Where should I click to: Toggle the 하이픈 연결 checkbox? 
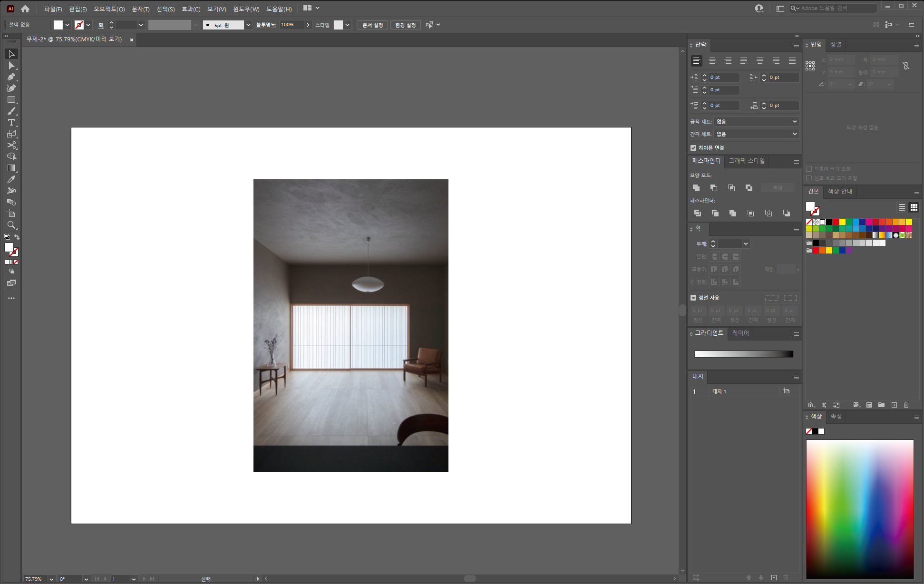click(693, 148)
